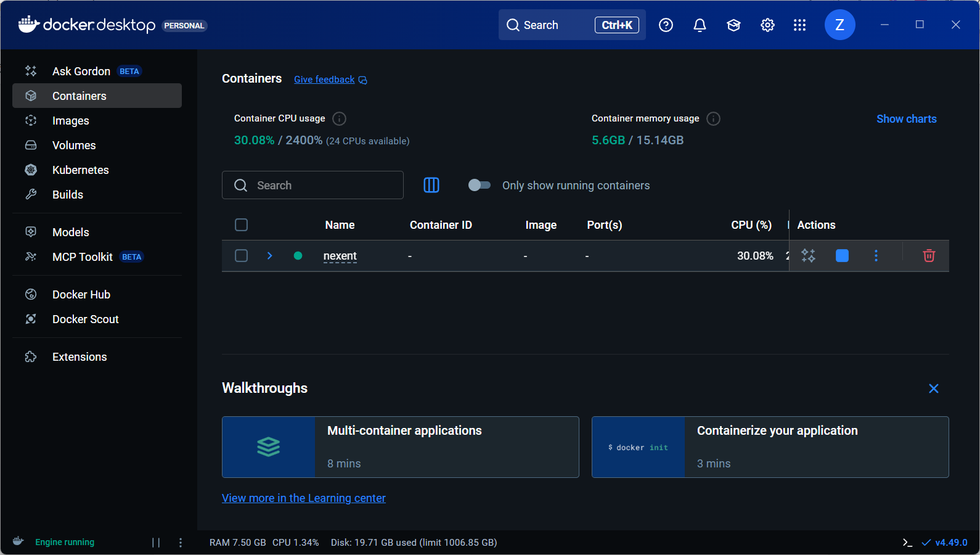The height and width of the screenshot is (555, 980).
Task: Click the container Search field
Action: pos(312,185)
